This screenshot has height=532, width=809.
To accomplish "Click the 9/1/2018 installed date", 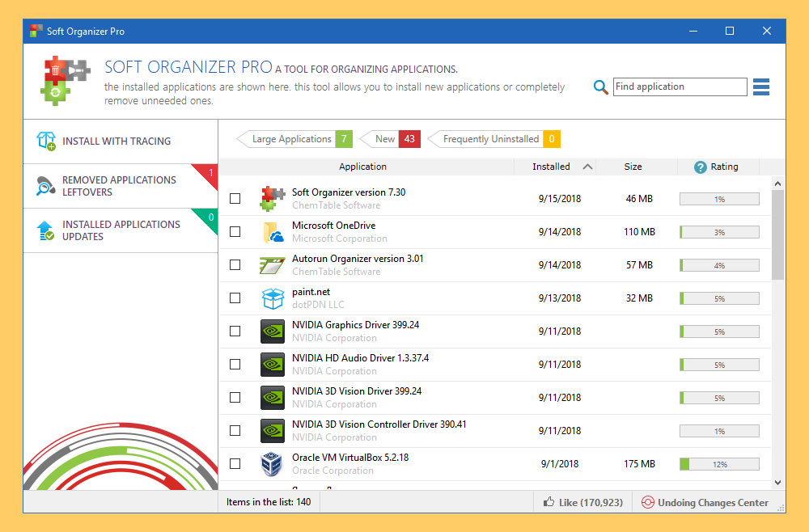I will [x=560, y=464].
